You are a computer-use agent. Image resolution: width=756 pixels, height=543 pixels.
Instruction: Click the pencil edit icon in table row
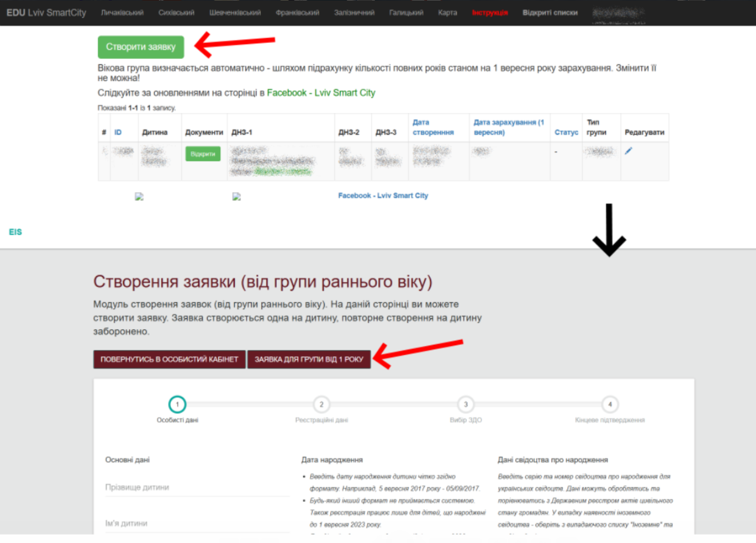[x=628, y=151]
